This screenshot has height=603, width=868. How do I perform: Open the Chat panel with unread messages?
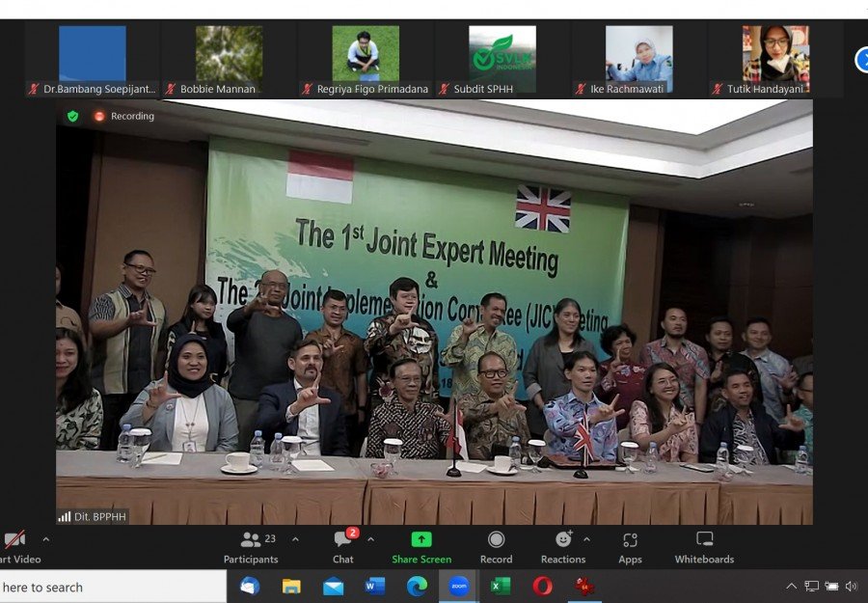pyautogui.click(x=343, y=547)
